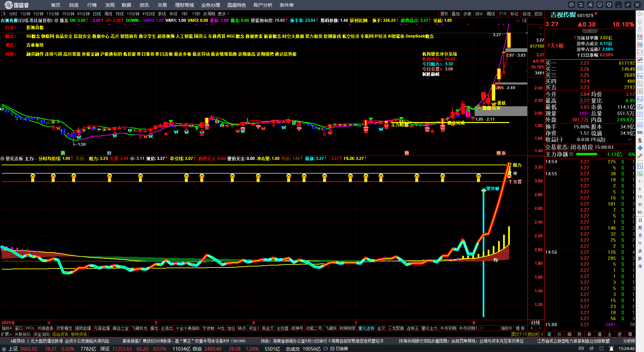
Task: Expand the 更多 periods dropdown
Action: 223,14
